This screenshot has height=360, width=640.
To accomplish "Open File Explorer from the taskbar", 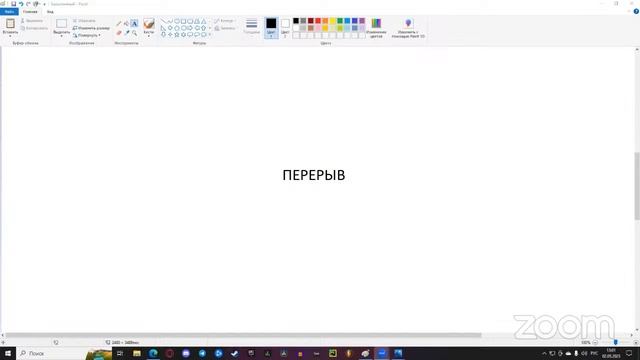I will (x=137, y=353).
